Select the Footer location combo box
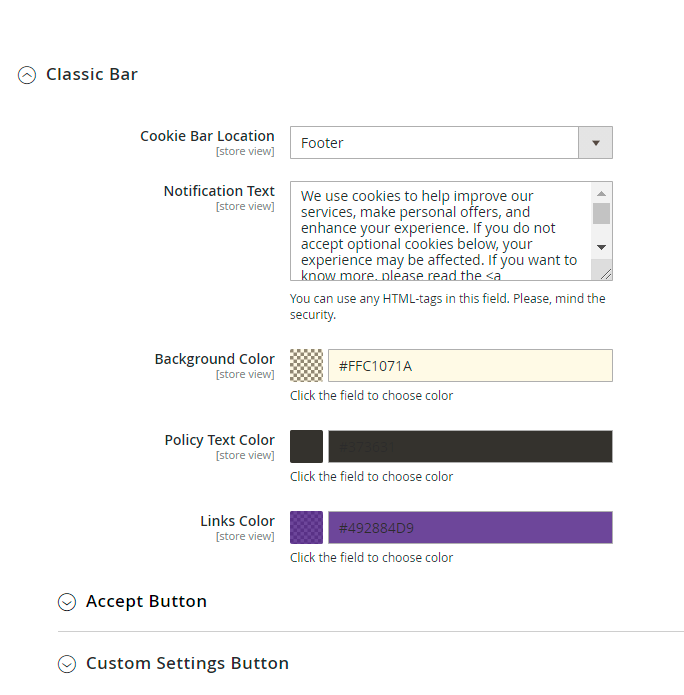The width and height of the screenshot is (684, 695). click(434, 143)
